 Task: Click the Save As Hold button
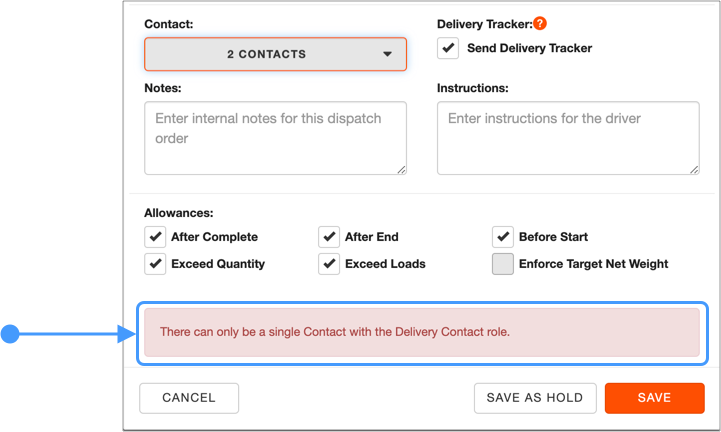[x=535, y=398]
